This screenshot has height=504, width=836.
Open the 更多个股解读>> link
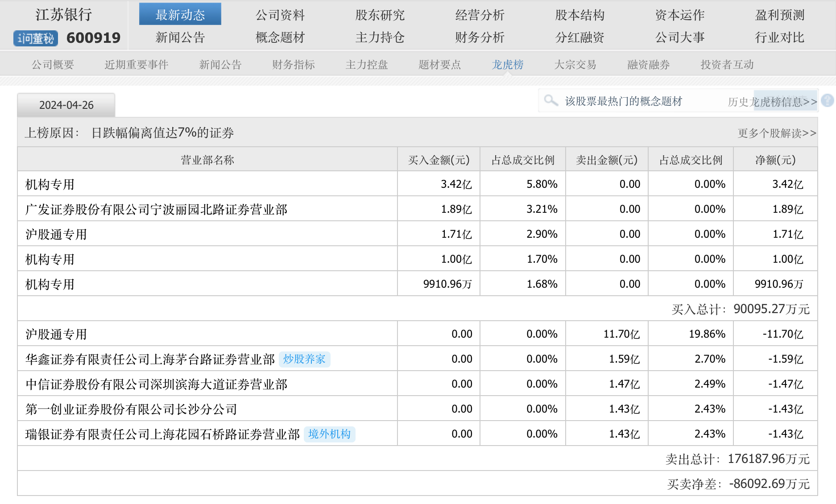[777, 133]
